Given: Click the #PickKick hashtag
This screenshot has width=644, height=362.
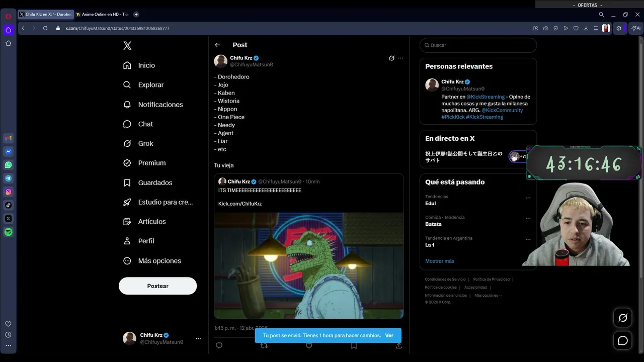Looking at the screenshot, I should click(x=453, y=117).
